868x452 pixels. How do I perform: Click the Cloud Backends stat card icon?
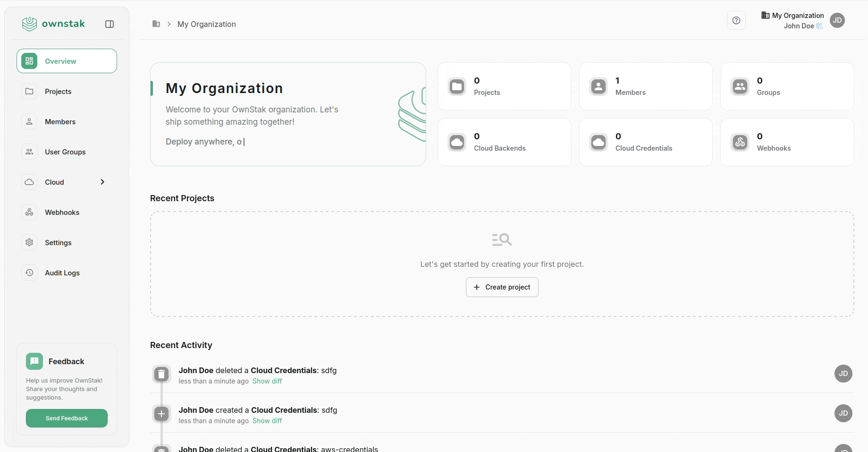pos(457,142)
